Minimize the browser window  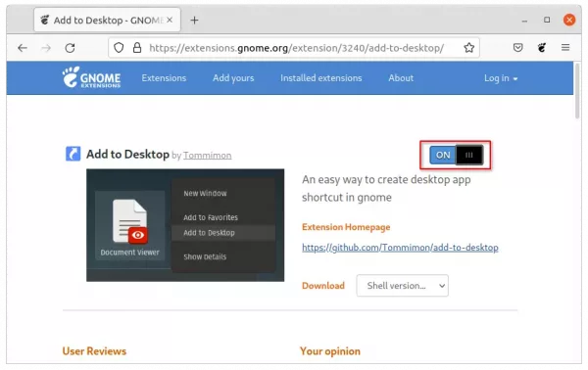(524, 21)
